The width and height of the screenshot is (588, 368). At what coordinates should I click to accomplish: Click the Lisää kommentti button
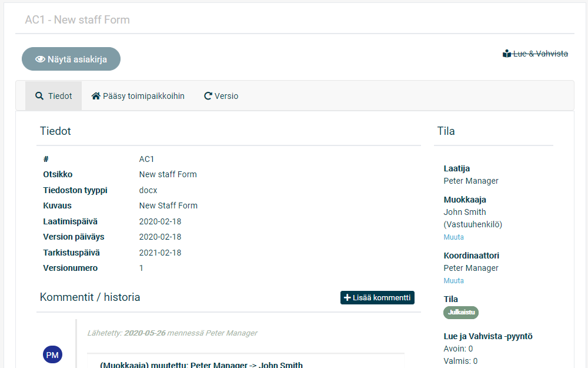pyautogui.click(x=377, y=298)
